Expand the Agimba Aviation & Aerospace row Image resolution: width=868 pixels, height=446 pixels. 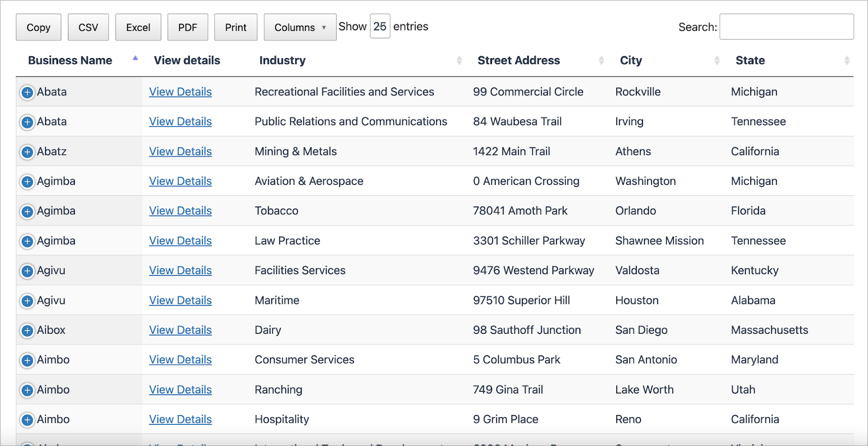click(27, 182)
